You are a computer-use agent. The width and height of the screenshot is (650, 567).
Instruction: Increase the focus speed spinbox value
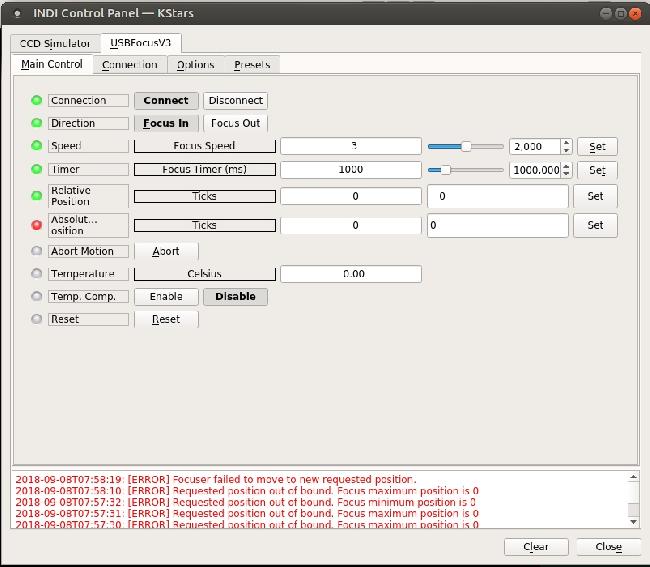566,143
